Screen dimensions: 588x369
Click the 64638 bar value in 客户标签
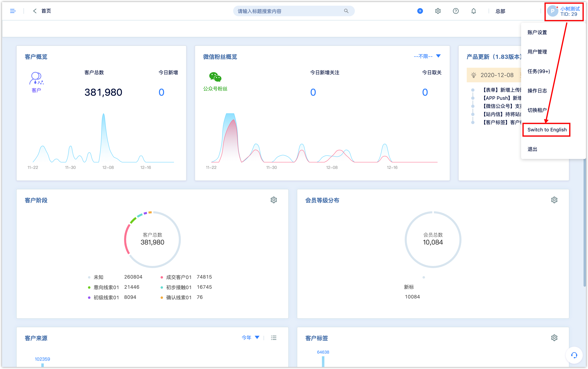(x=323, y=352)
